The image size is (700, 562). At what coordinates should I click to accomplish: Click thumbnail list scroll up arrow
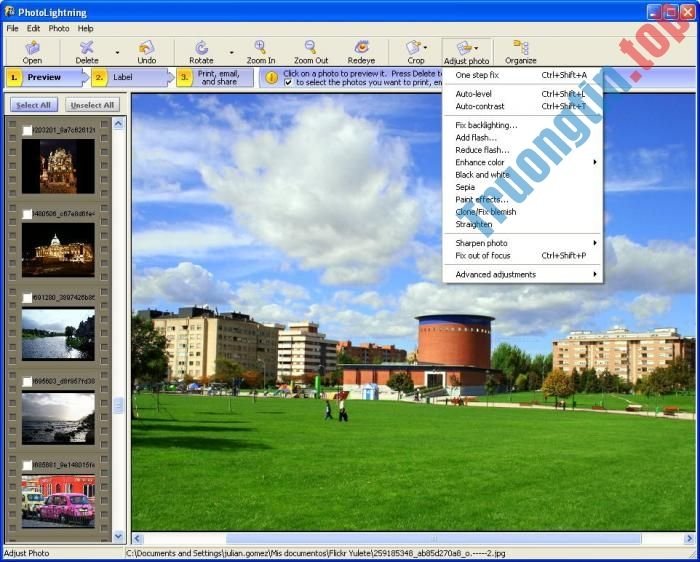tap(118, 123)
